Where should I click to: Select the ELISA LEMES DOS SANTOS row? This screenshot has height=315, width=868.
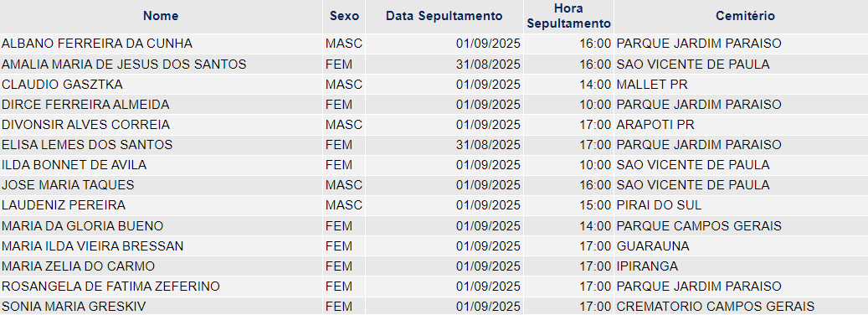(434, 145)
